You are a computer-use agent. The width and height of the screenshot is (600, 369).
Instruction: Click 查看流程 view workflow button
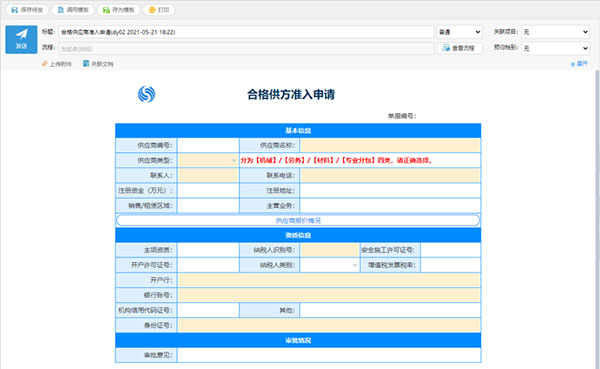pos(460,48)
